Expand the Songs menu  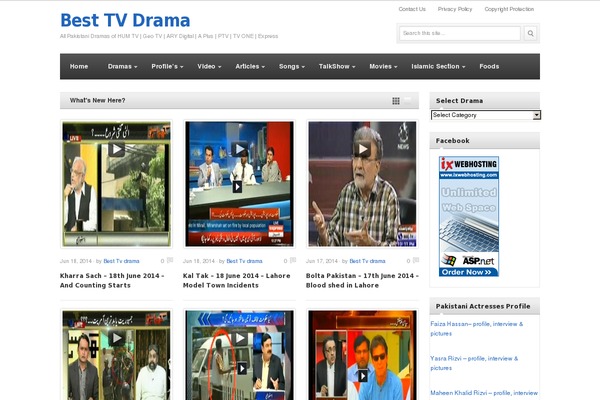(292, 67)
